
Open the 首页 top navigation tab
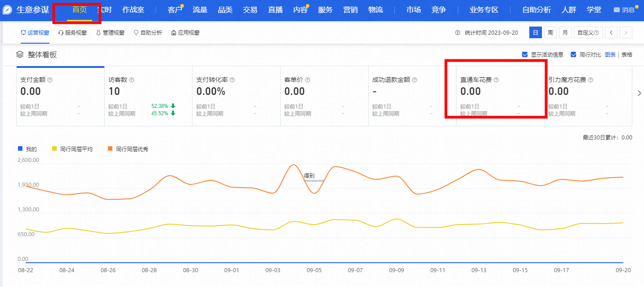[x=80, y=9]
